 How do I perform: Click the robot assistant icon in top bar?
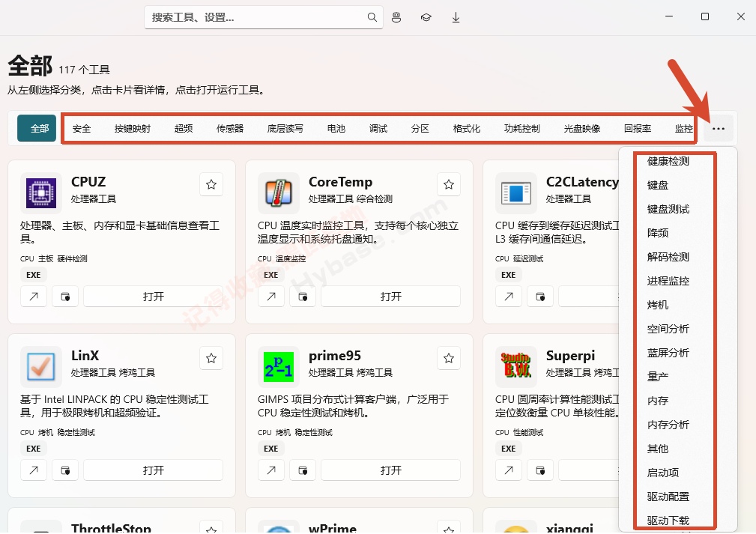(x=396, y=17)
